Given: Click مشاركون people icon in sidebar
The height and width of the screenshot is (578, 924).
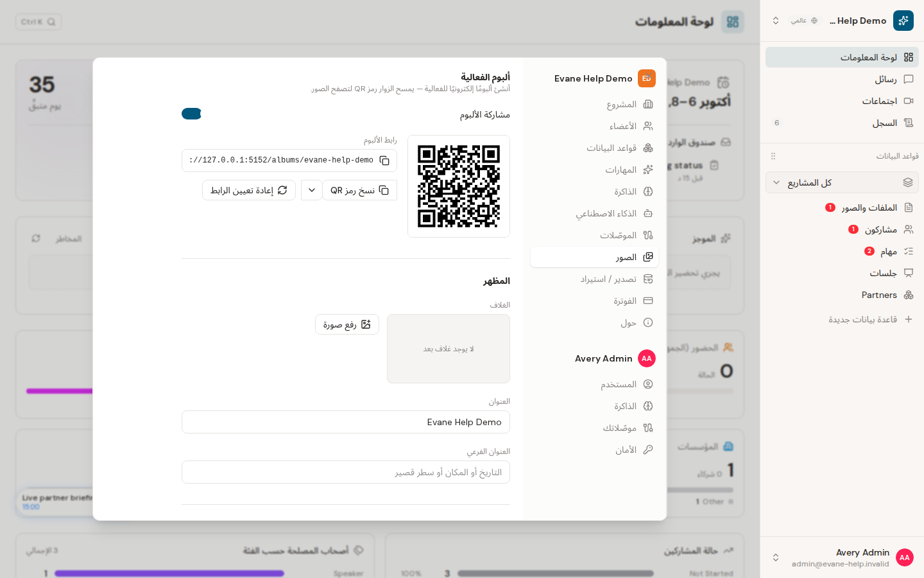Looking at the screenshot, I should (909, 229).
